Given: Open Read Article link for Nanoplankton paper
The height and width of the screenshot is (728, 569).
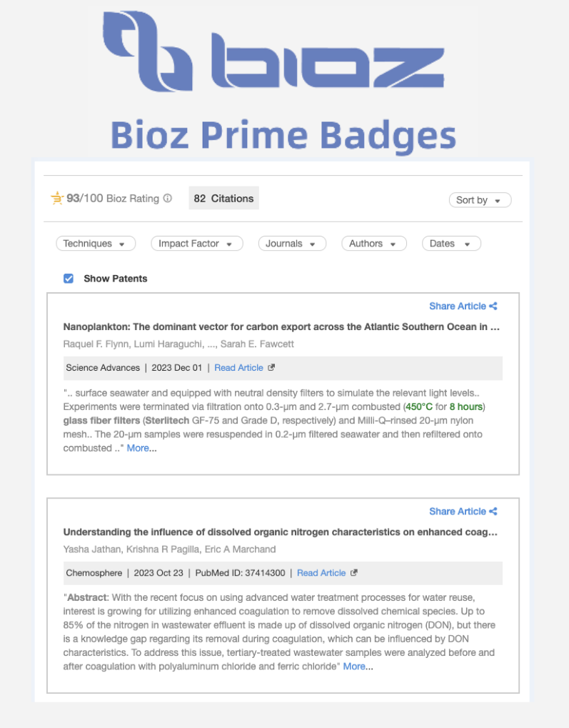Looking at the screenshot, I should coord(238,368).
